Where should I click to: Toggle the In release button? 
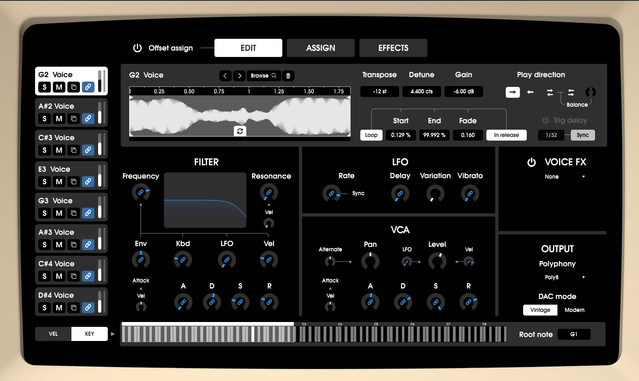[506, 135]
